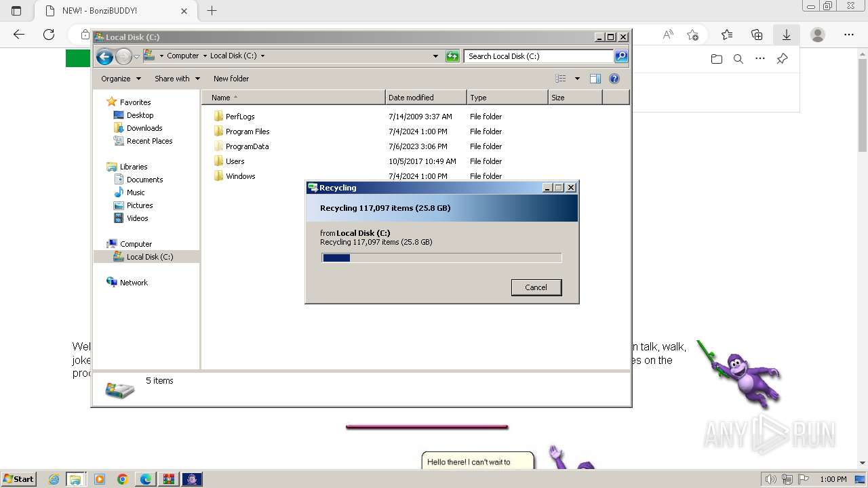Open the Organize dropdown menu
The image size is (868, 488).
[121, 79]
